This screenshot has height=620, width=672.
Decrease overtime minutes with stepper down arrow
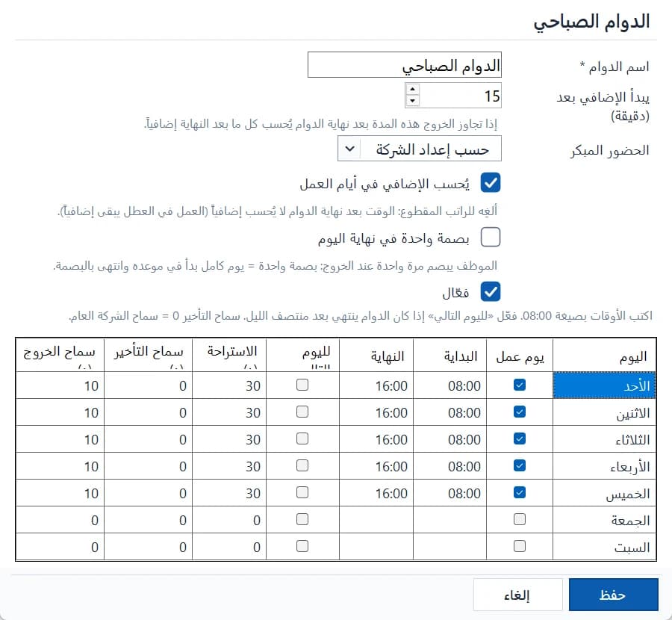(x=412, y=101)
